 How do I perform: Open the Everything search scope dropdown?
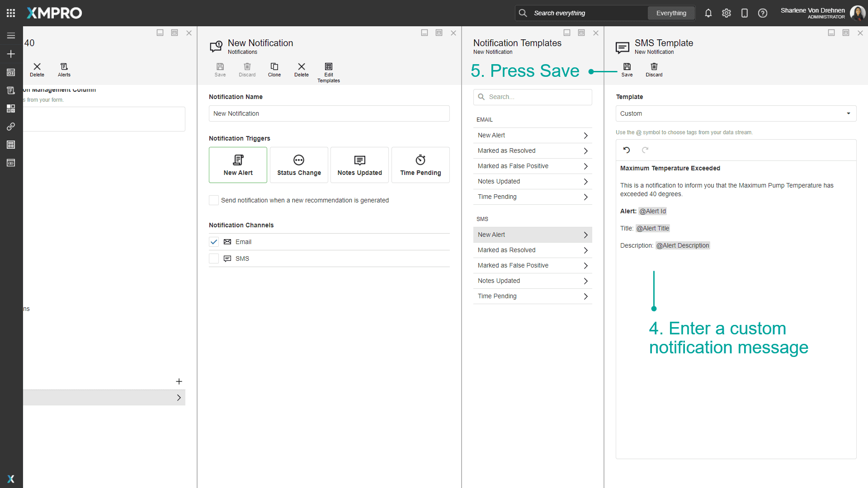(671, 13)
